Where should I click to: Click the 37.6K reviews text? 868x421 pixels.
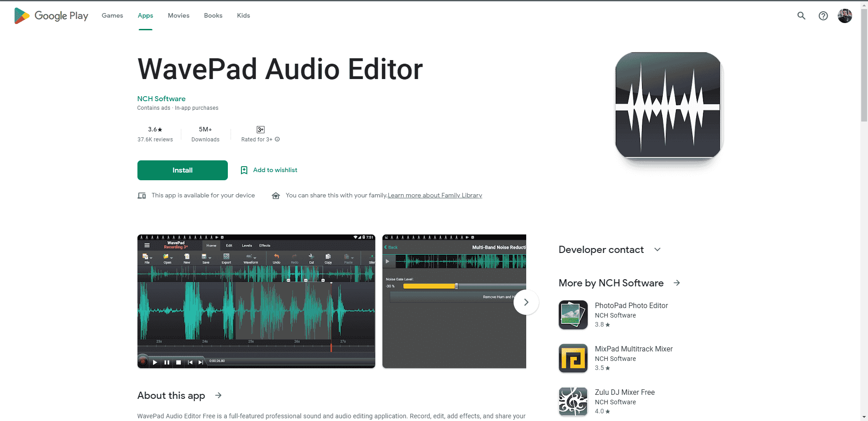pyautogui.click(x=155, y=140)
